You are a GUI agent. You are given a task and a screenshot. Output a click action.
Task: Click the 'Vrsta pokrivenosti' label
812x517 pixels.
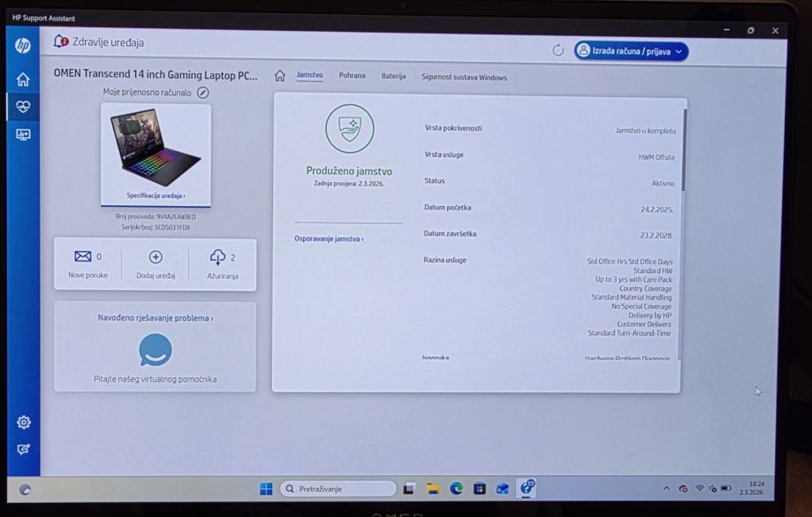[x=453, y=128]
